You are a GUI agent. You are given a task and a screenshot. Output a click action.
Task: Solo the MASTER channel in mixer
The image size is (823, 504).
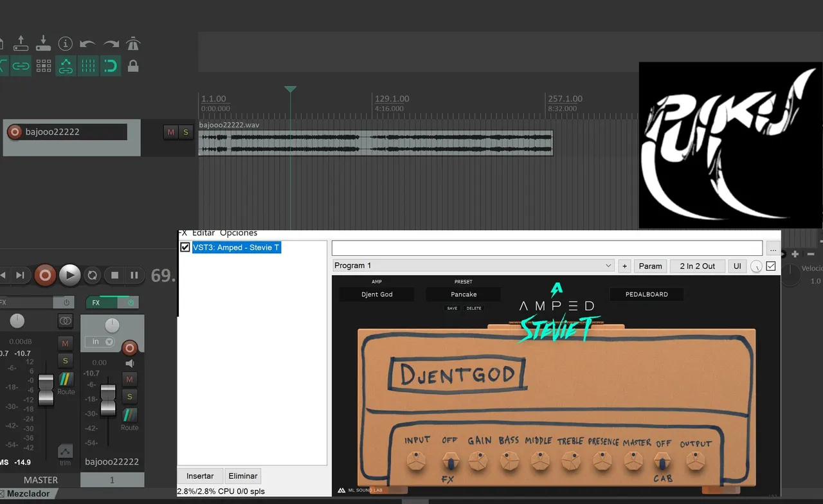pos(65,361)
